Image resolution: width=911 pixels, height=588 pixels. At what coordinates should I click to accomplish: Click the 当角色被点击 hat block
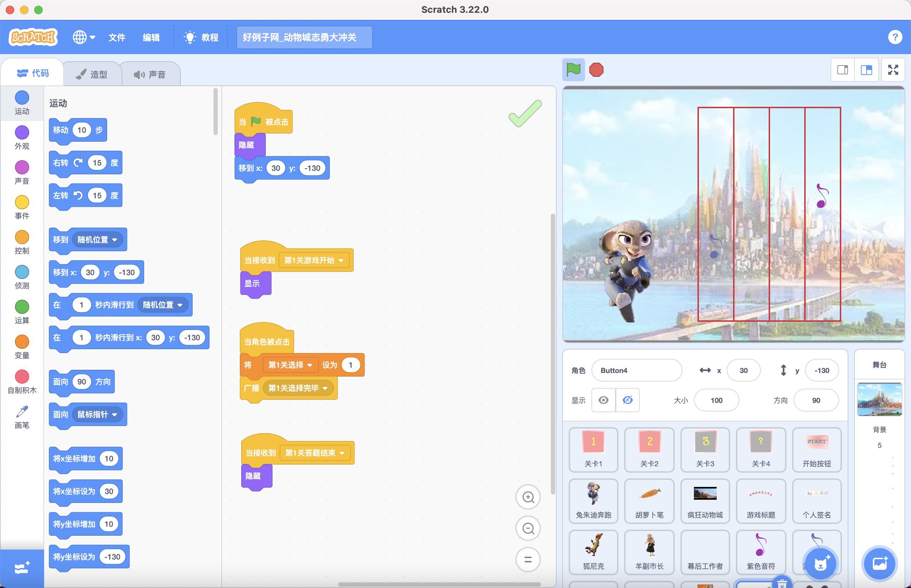[267, 340]
